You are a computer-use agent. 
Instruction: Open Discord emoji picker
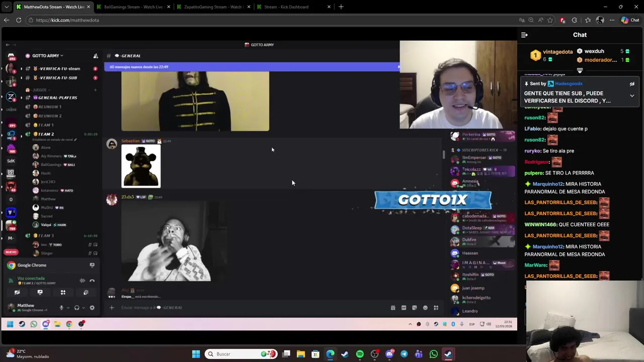(x=425, y=308)
